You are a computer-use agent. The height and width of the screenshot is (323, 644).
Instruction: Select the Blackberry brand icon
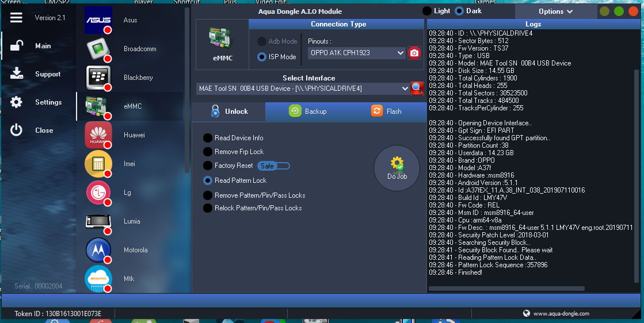98,78
